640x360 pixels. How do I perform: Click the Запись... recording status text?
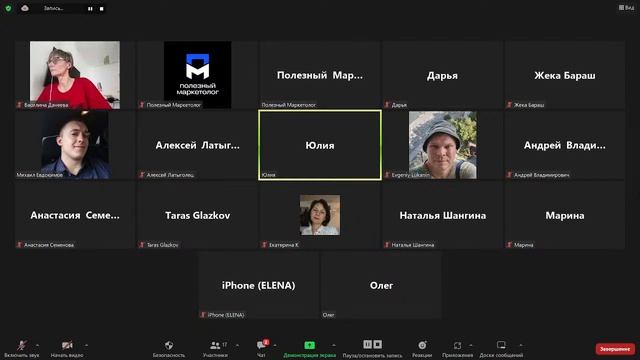click(53, 8)
